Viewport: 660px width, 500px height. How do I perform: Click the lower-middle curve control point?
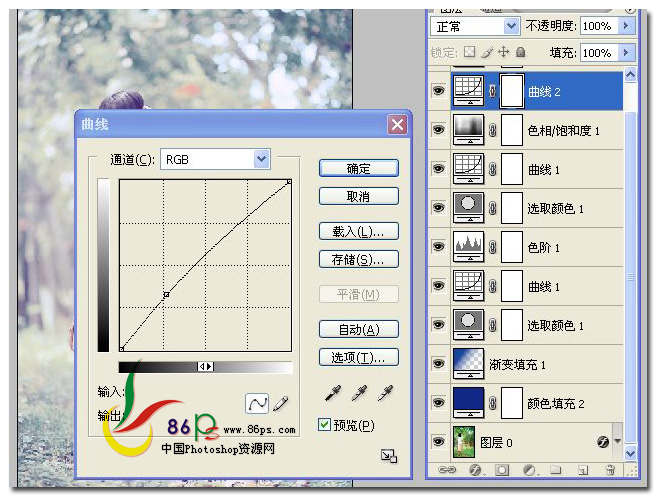click(166, 295)
